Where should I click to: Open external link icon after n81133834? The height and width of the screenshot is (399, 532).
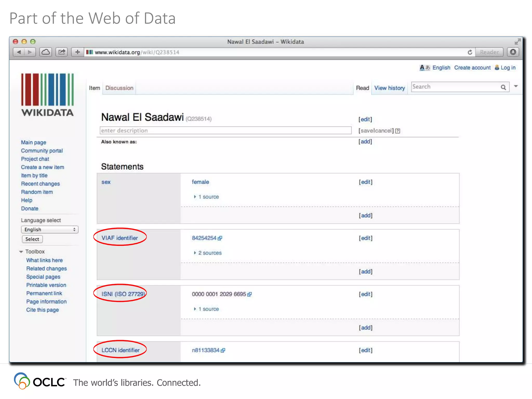coord(223,350)
